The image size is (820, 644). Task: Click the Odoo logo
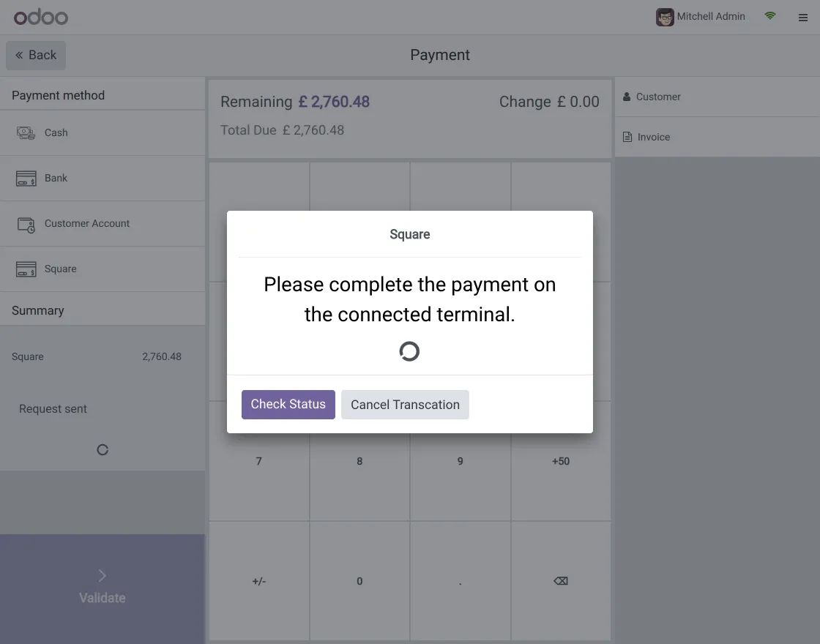[x=40, y=16]
